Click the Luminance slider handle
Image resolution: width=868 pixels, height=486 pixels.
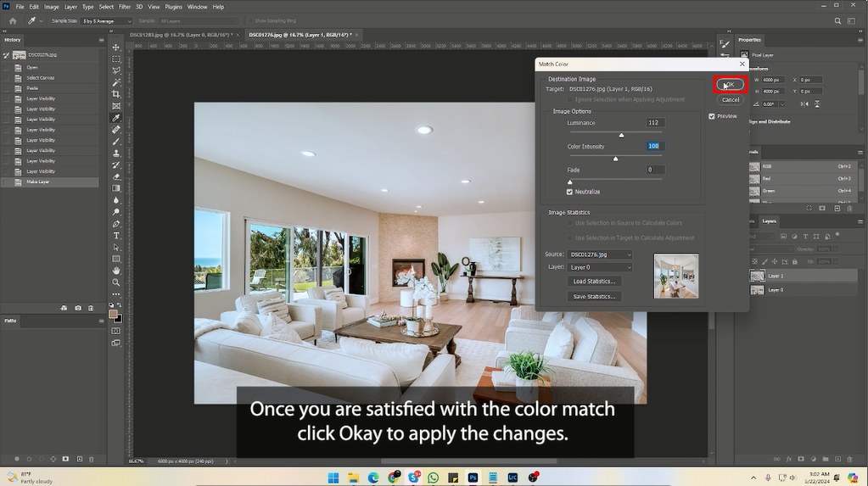621,135
